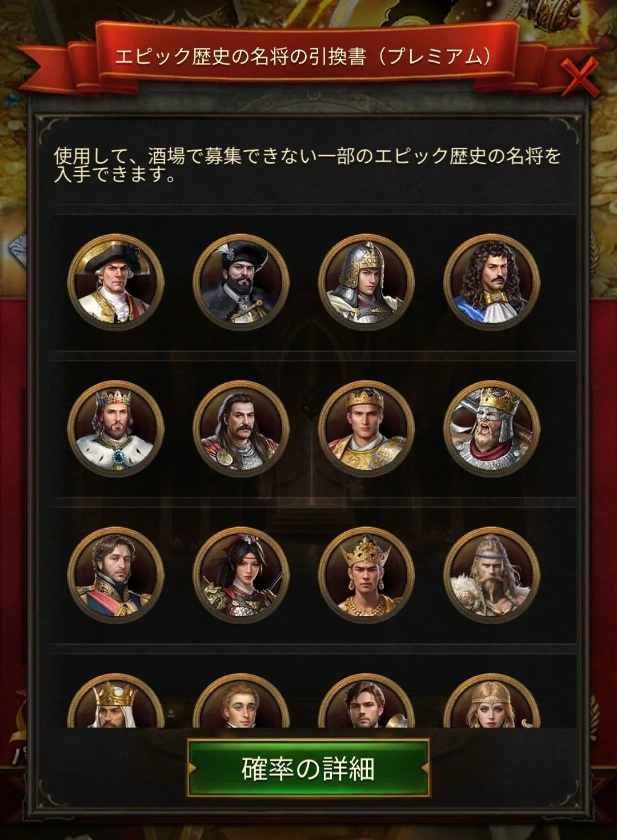Open the 確率の詳細 probability details button
The width and height of the screenshot is (617, 840).
308,768
